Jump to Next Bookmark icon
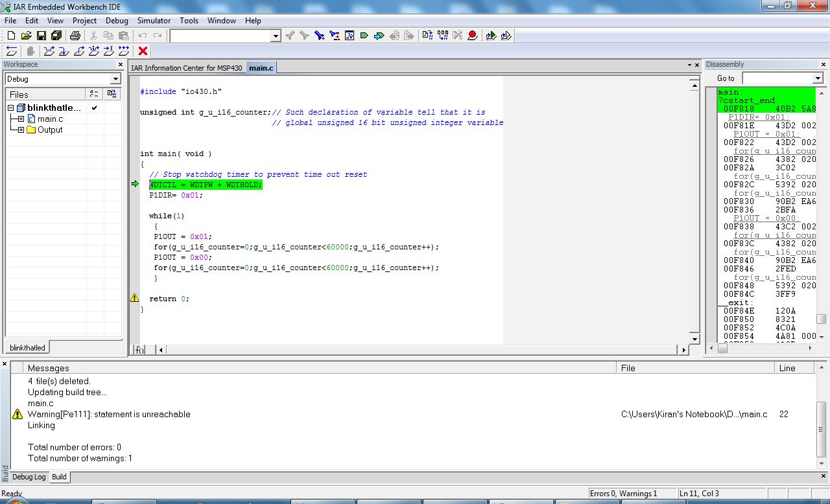Screen dimensions: 830x504 (379, 36)
